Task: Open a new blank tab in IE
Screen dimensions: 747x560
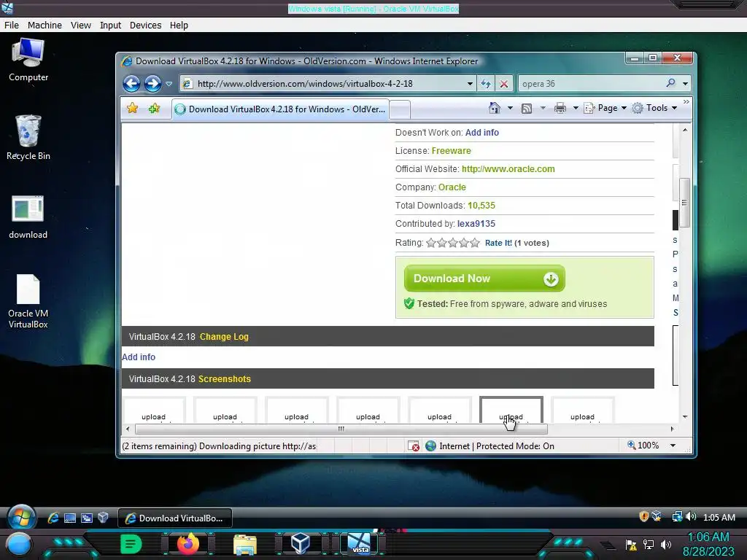Action: click(x=400, y=110)
